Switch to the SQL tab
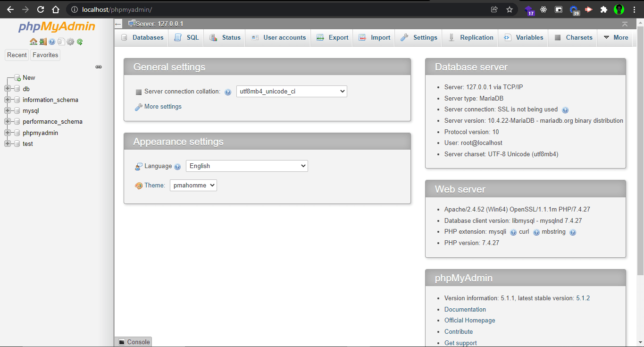The height and width of the screenshot is (347, 644). tap(187, 38)
